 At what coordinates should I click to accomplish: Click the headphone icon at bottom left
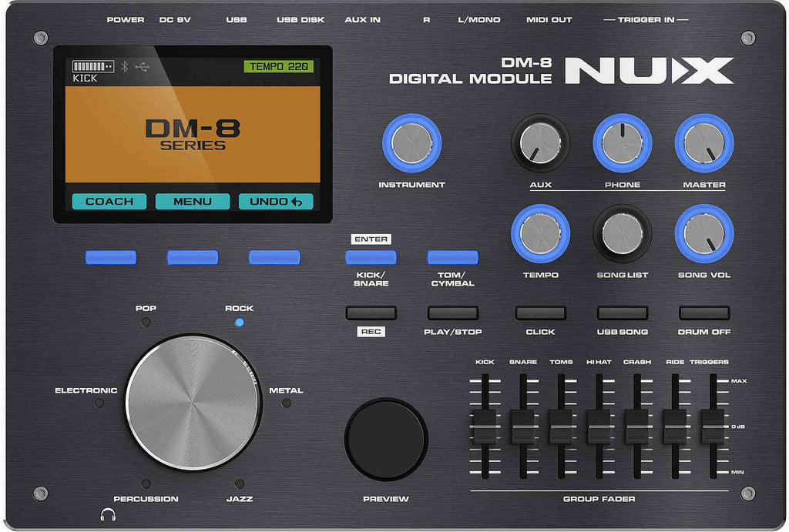105,514
